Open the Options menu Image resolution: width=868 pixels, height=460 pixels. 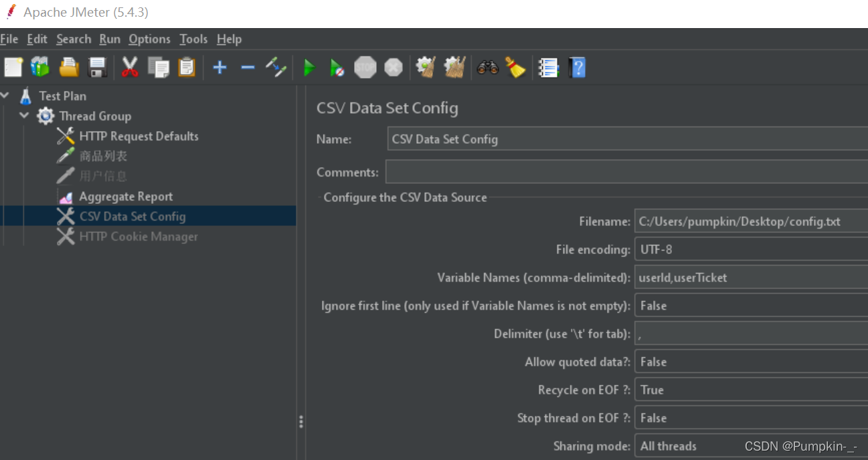pos(150,39)
